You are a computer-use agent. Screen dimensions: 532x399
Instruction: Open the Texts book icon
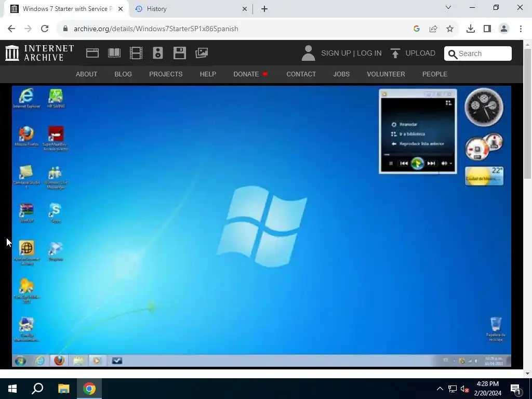click(x=114, y=53)
